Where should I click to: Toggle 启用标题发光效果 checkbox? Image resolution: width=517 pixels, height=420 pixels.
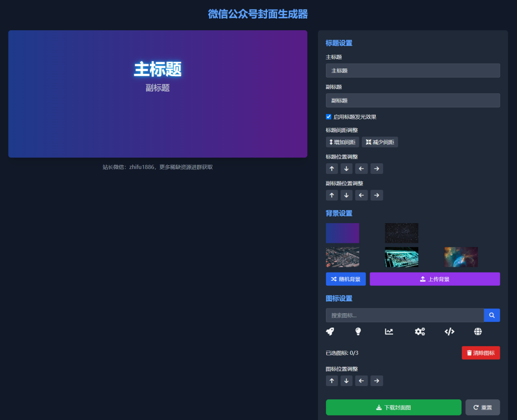click(328, 117)
